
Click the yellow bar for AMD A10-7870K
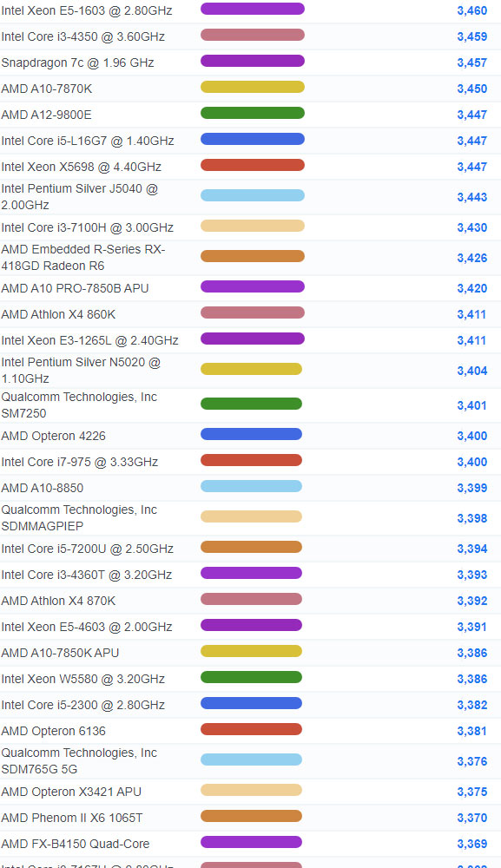click(253, 87)
